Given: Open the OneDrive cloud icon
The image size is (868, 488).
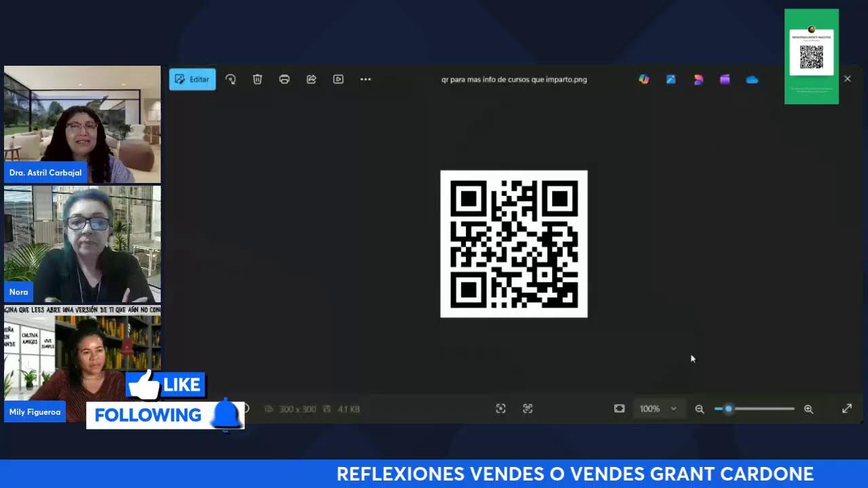Looking at the screenshot, I should 752,79.
